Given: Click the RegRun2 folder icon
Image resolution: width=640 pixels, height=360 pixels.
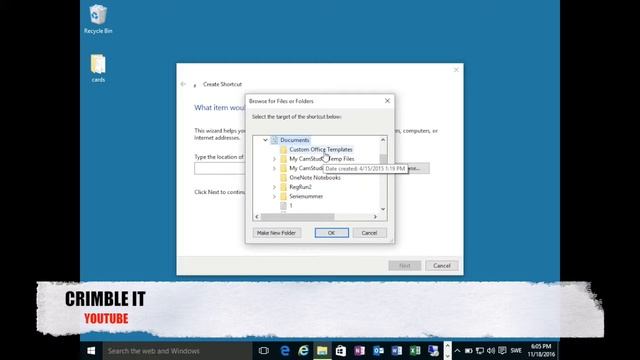Looking at the screenshot, I should [284, 187].
